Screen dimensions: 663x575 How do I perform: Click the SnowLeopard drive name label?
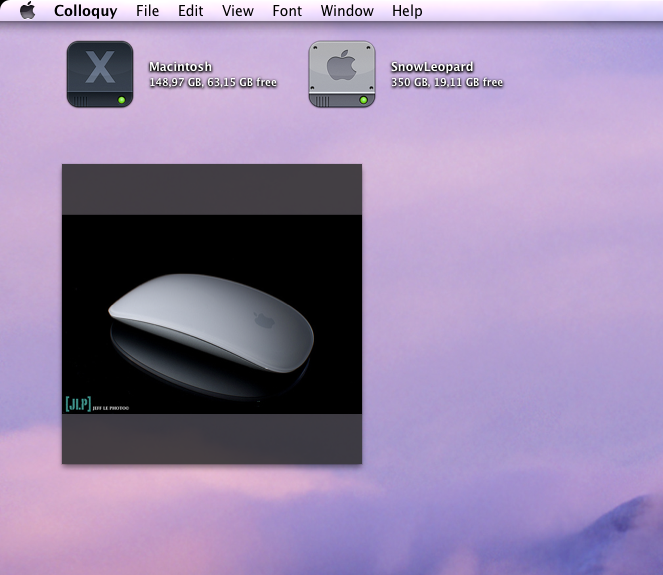[432, 67]
